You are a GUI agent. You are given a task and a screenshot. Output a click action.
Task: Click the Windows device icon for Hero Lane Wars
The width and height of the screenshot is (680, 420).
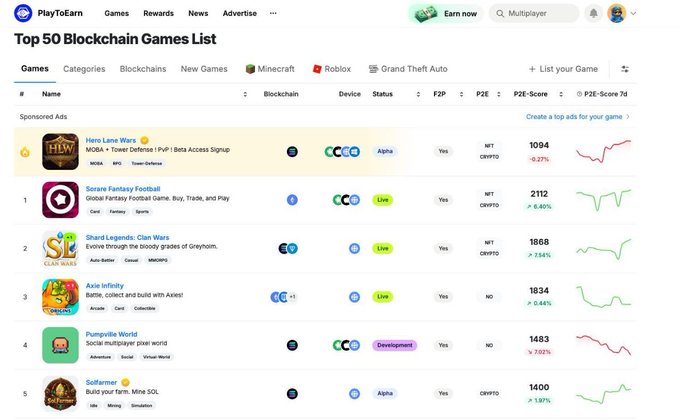[355, 151]
